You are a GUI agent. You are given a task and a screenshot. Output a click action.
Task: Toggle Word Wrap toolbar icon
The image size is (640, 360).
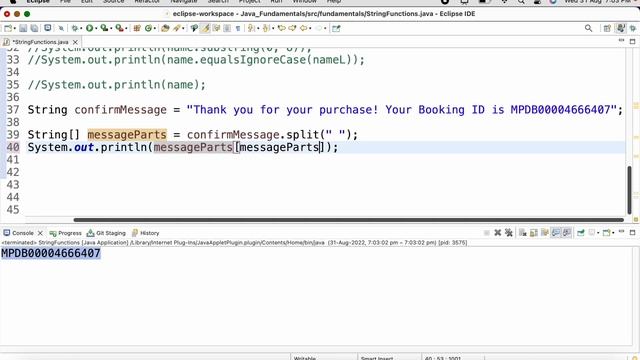pos(216,28)
